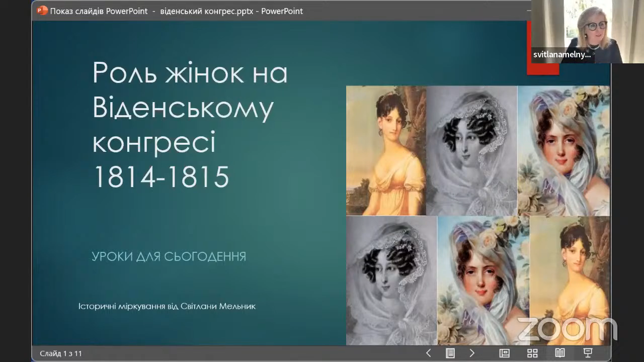Click top-middle grayscale portrait
Viewport: 644px width, 362px height.
(x=471, y=150)
